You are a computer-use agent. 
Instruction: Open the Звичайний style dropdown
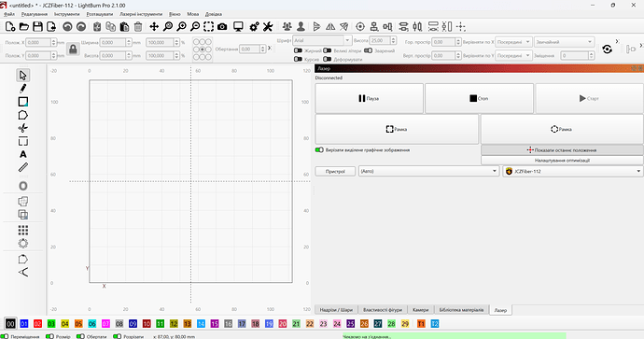pyautogui.click(x=565, y=42)
